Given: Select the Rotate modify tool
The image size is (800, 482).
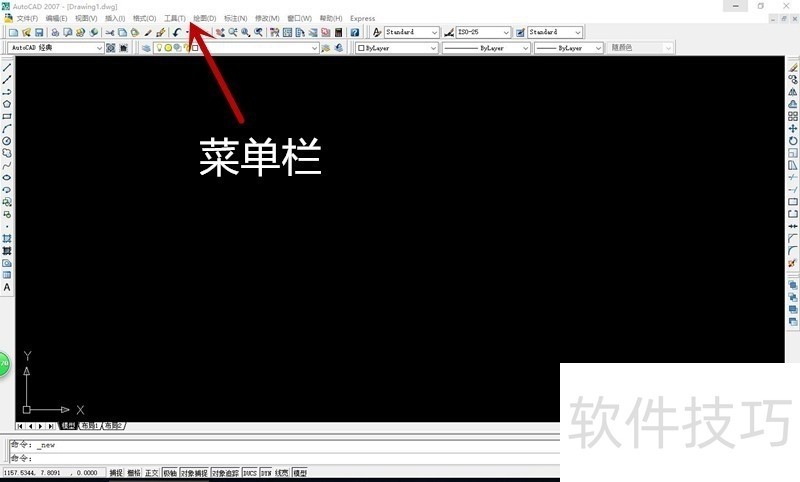Looking at the screenshot, I should (792, 141).
